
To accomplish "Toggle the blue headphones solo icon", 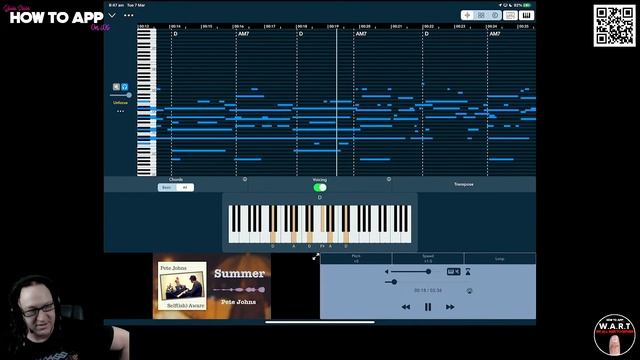I will click(x=125, y=87).
